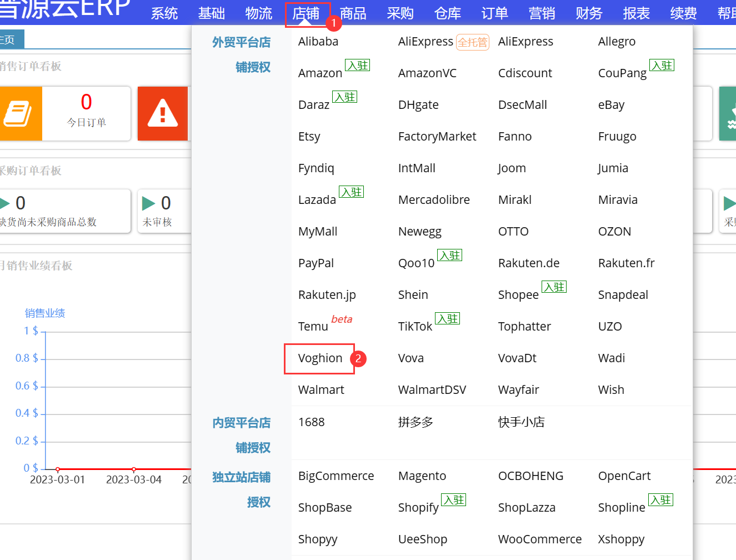Choose Etsy platform
Image resolution: width=736 pixels, height=560 pixels.
click(x=309, y=137)
